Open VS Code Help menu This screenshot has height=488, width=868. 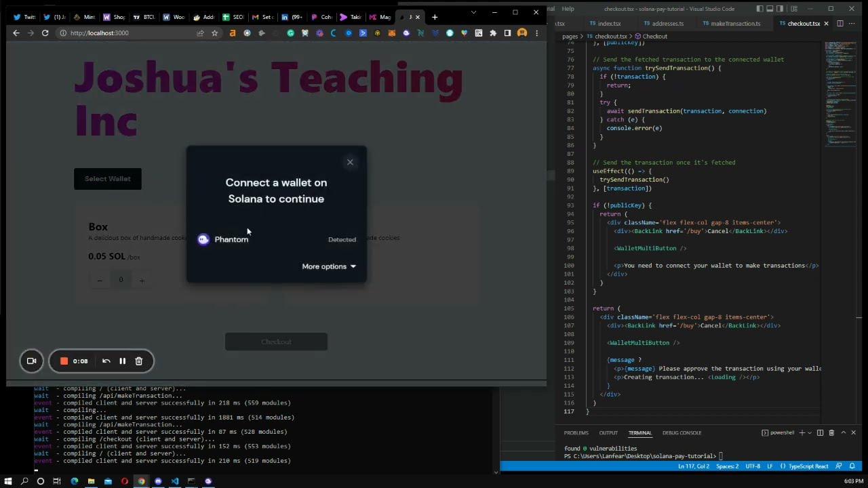click(x=568, y=9)
